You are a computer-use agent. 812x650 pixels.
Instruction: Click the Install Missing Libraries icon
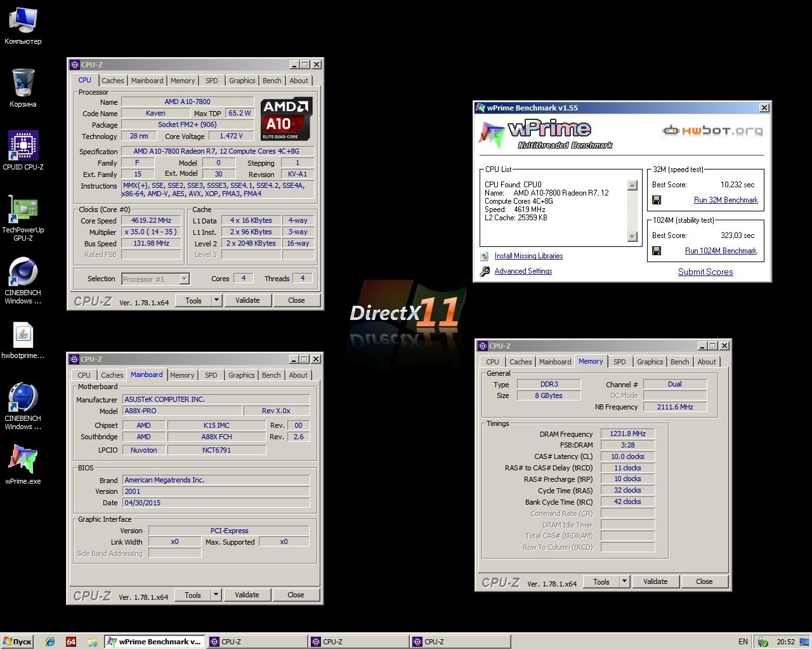click(x=485, y=256)
